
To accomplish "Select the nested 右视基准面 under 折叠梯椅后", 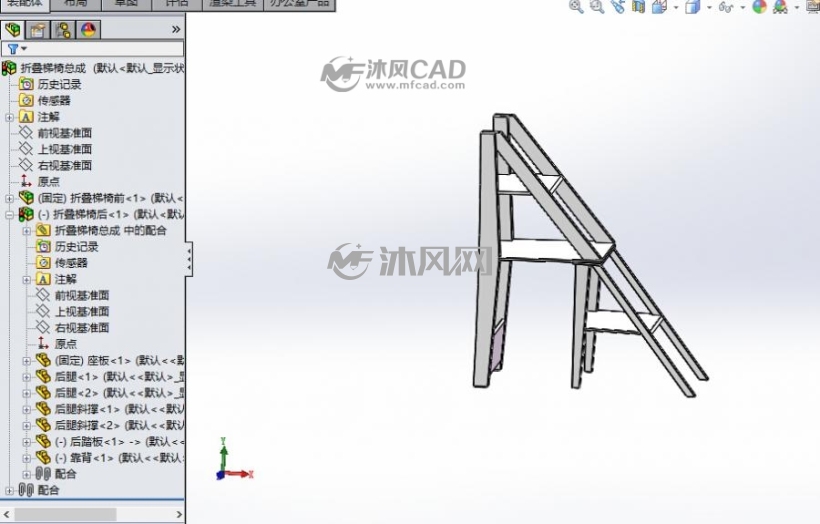I will (x=73, y=327).
